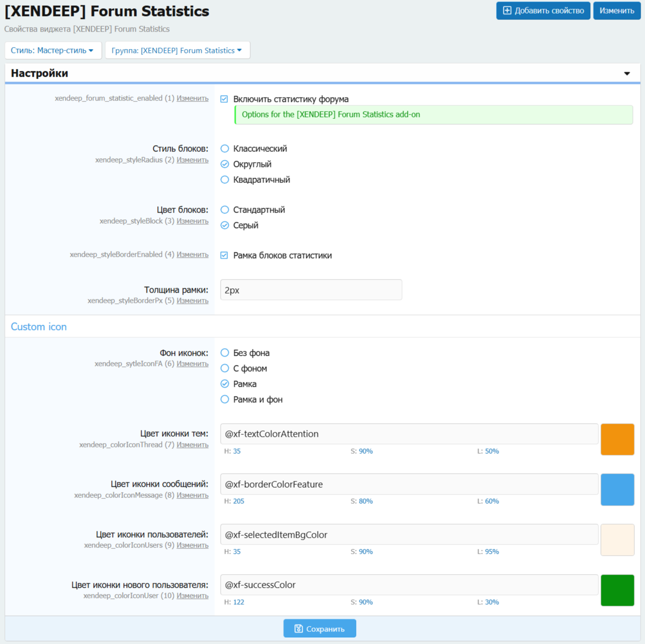This screenshot has width=645, height=644.
Task: Select the Классический block style
Action: click(225, 149)
